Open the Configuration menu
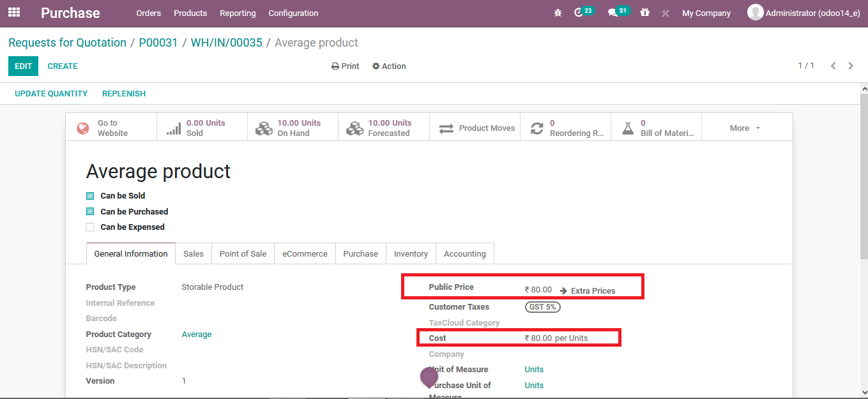868x399 pixels. pyautogui.click(x=293, y=13)
